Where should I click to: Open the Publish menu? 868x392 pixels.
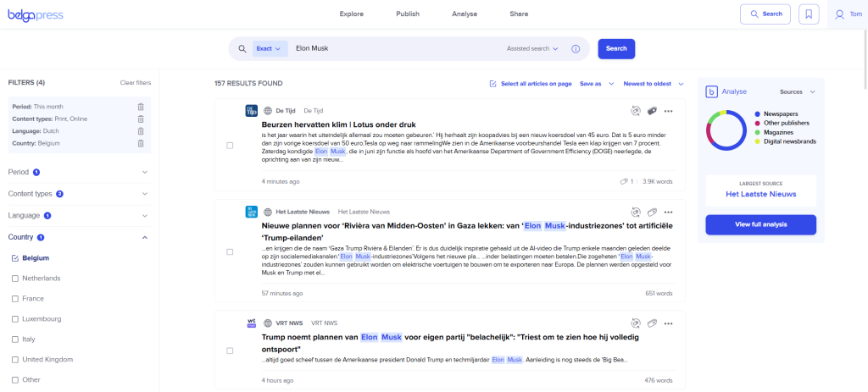point(408,14)
